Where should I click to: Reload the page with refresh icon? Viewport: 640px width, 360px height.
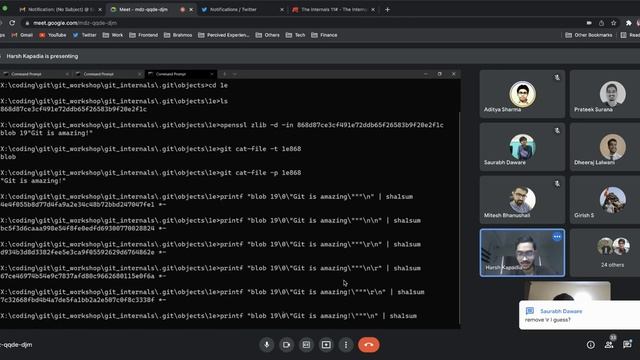point(12,23)
